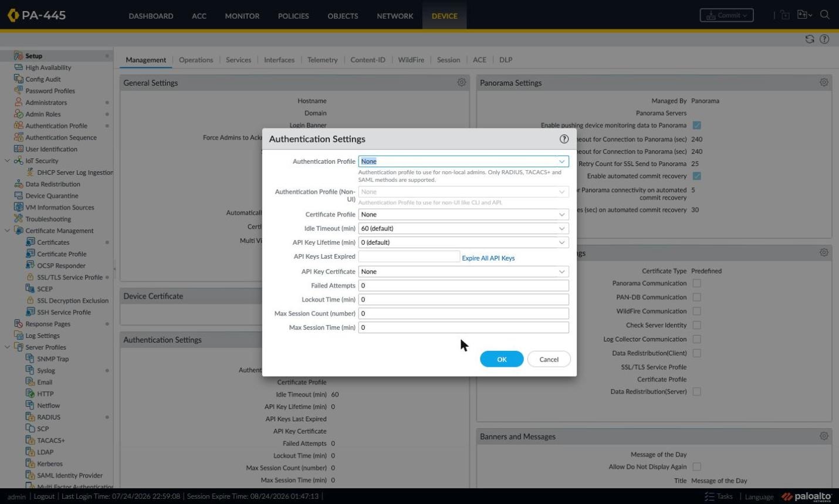Check Allow Do Not Display Again checkbox
Screen dimensions: 839x504
[696, 467]
